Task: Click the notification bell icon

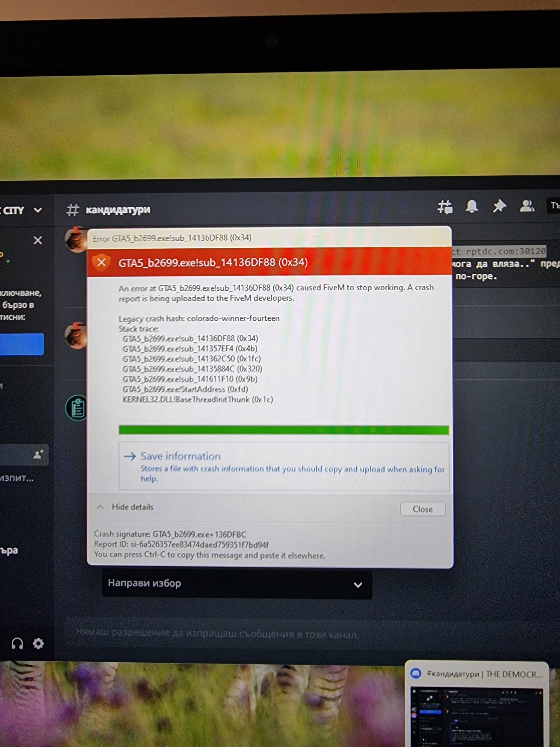Action: (x=472, y=206)
